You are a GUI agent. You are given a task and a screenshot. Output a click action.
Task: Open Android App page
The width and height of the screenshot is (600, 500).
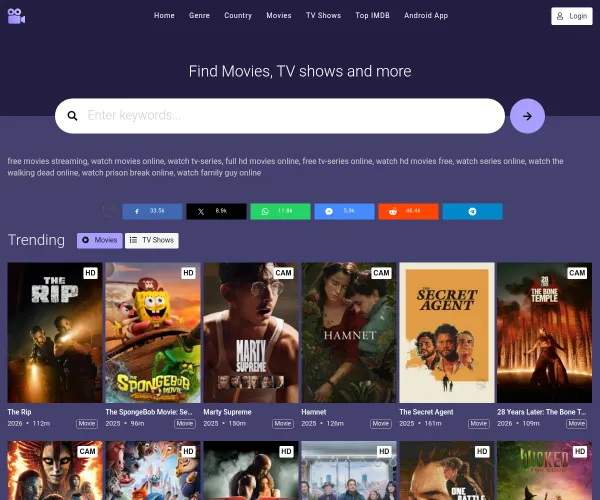426,16
